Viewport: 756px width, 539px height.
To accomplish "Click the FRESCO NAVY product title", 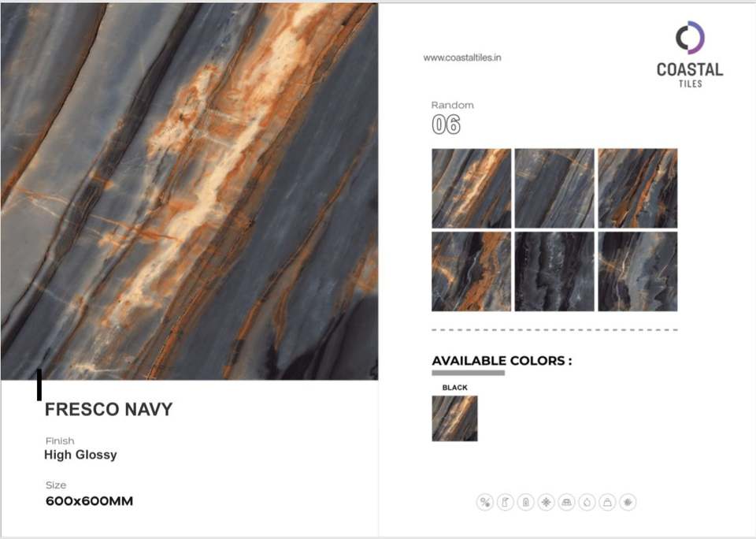I will tap(109, 409).
